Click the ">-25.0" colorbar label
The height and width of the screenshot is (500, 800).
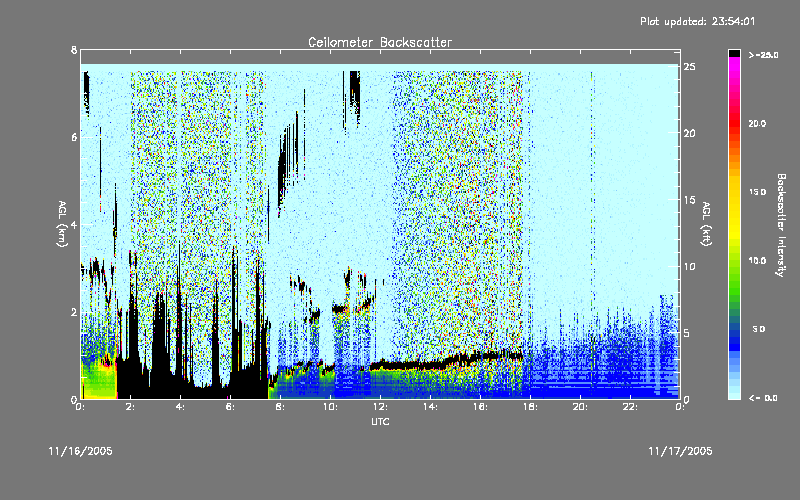pos(763,55)
